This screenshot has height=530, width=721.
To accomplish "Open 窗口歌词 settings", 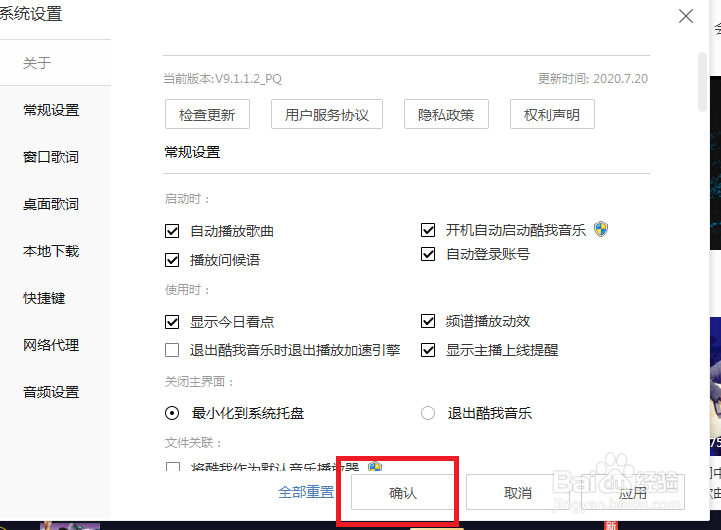I will [51, 157].
